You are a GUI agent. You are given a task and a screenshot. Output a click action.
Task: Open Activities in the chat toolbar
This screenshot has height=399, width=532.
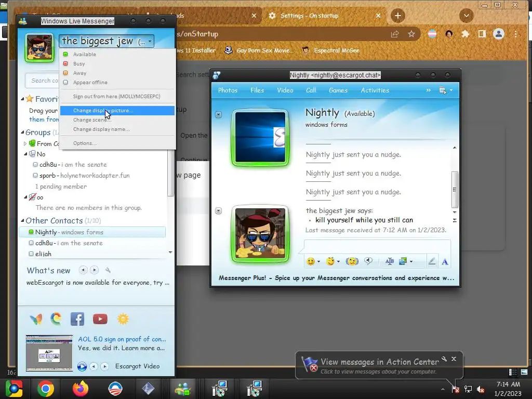pos(375,90)
